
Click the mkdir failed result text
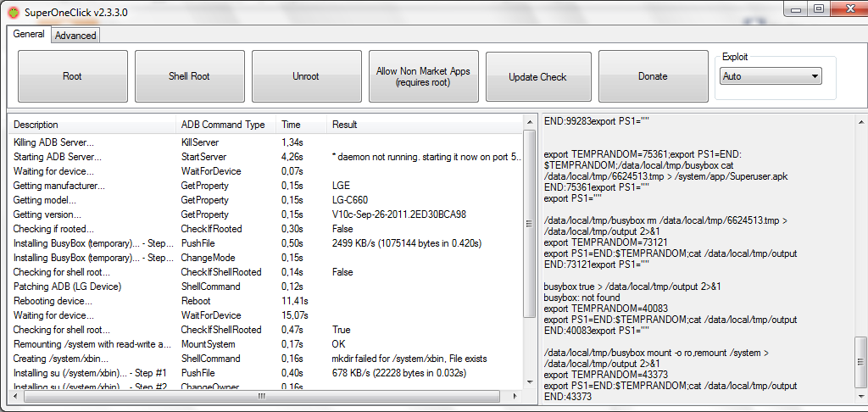click(x=409, y=359)
